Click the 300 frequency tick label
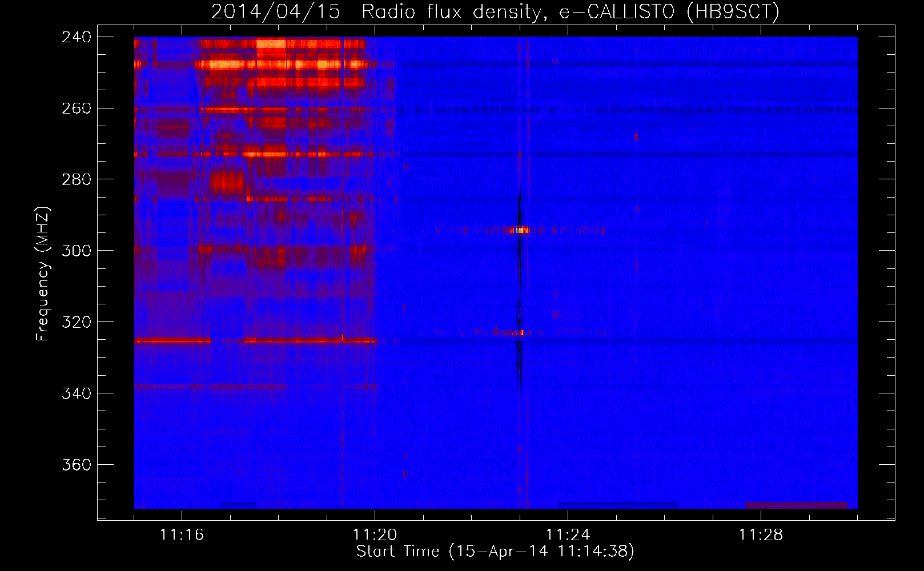Viewport: 924px width, 571px height. point(77,251)
